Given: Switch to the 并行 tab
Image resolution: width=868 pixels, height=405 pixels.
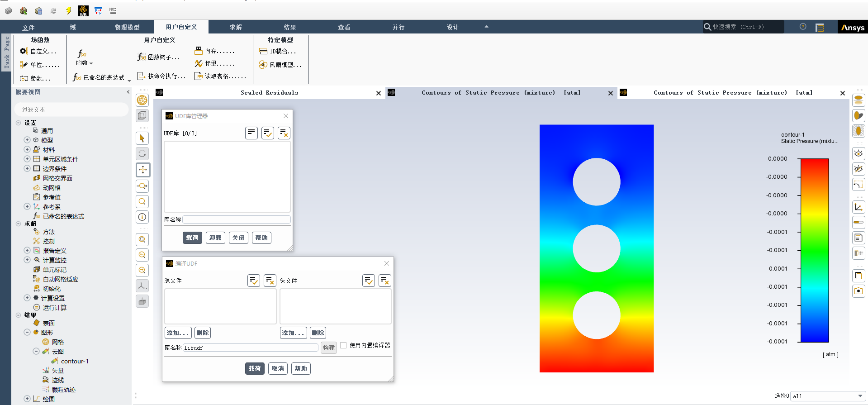Looking at the screenshot, I should (x=398, y=27).
